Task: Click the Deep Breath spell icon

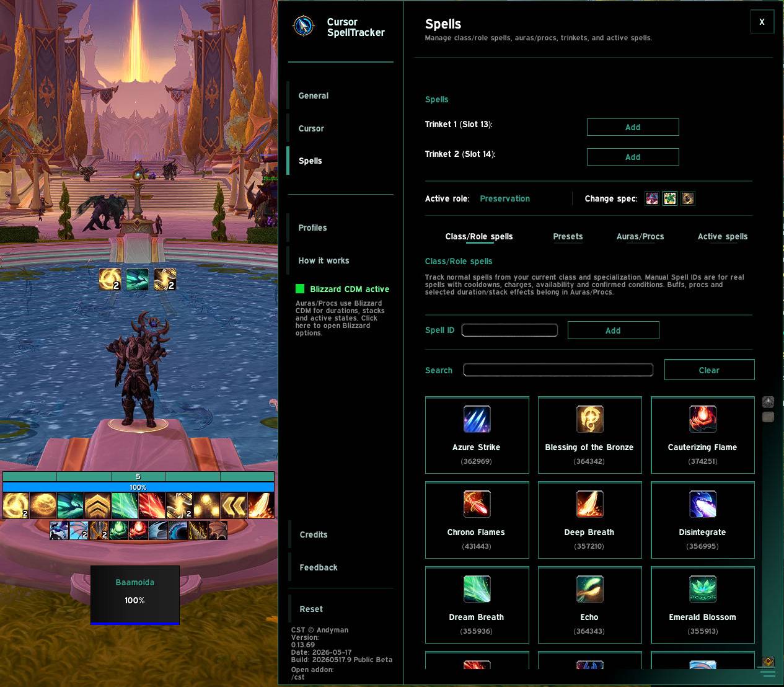Action: (589, 504)
